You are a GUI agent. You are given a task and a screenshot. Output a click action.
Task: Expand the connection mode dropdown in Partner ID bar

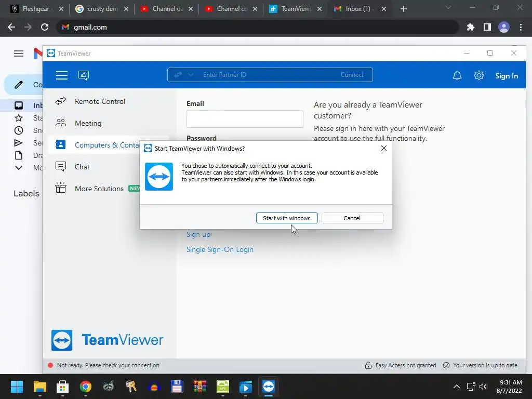[x=191, y=75]
